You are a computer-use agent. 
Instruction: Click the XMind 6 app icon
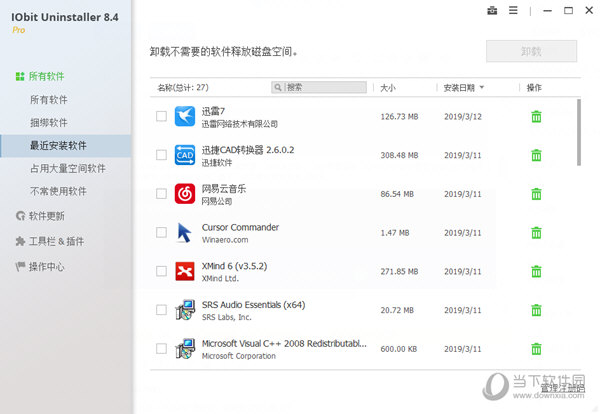(x=185, y=271)
